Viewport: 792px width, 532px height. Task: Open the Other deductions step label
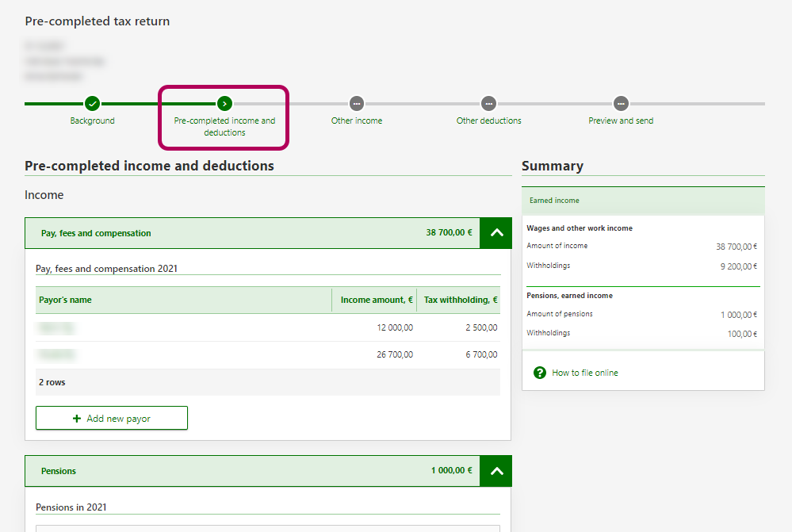pyautogui.click(x=488, y=121)
